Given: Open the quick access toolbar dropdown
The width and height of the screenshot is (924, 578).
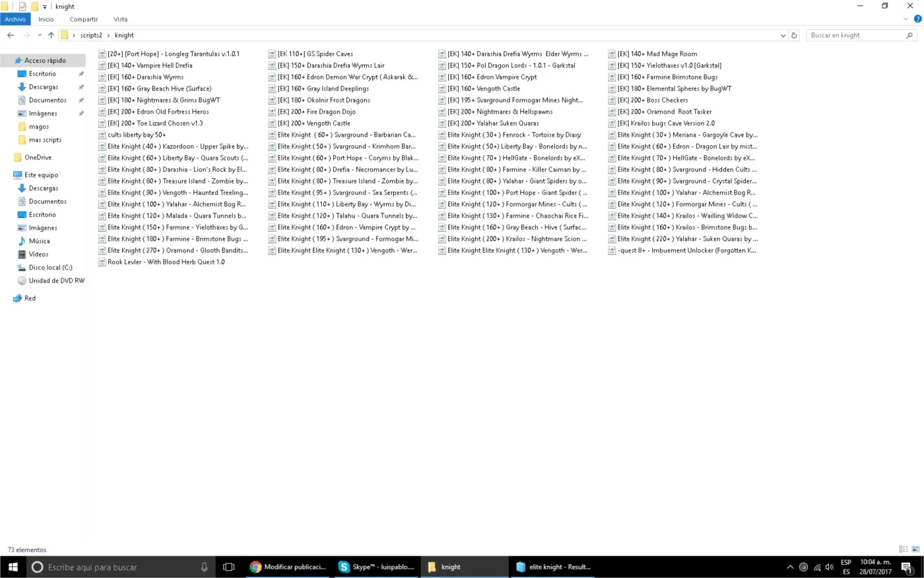Looking at the screenshot, I should (x=45, y=7).
